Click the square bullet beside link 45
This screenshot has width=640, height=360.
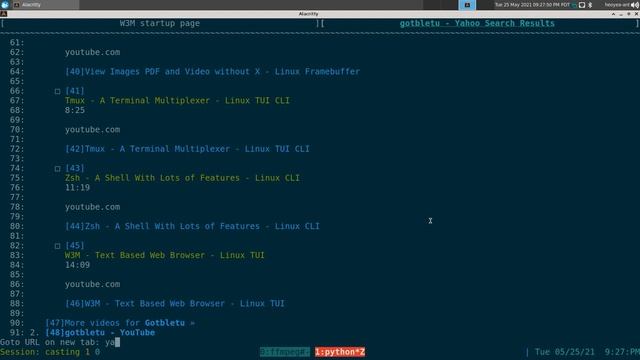58,246
